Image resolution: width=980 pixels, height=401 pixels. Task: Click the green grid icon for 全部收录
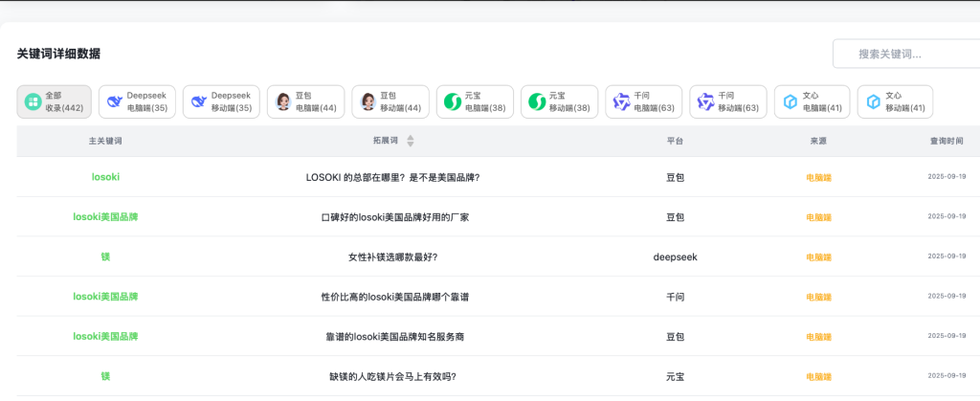pyautogui.click(x=32, y=101)
